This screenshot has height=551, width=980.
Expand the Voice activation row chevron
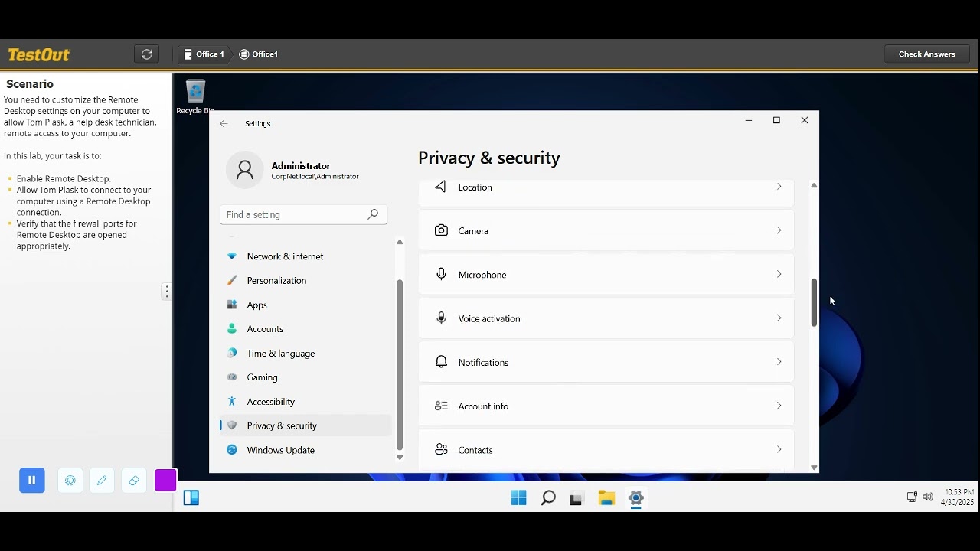pyautogui.click(x=779, y=318)
